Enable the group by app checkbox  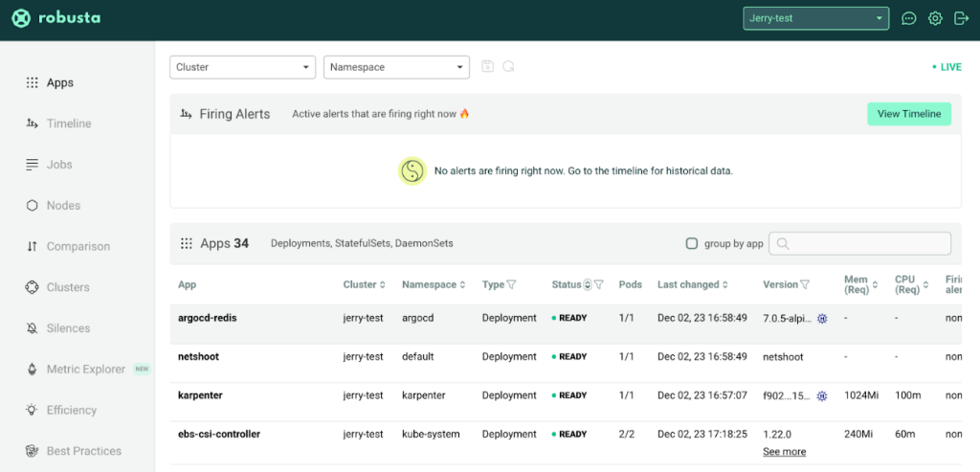[x=692, y=243]
